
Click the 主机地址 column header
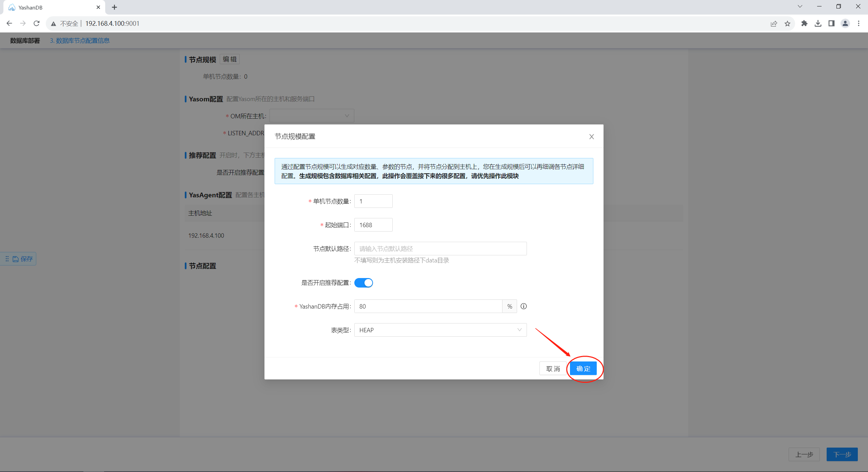pos(200,213)
